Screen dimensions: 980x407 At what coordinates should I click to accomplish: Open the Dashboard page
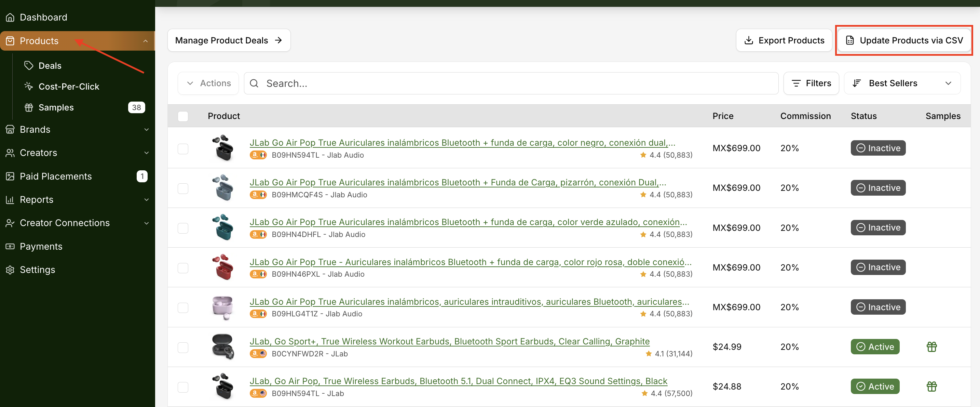point(43,17)
